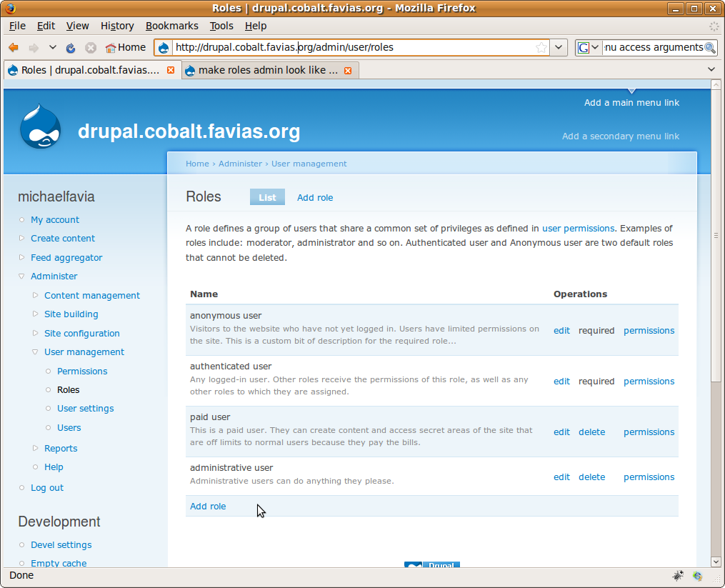Reload the current page
This screenshot has height=588, width=725.
click(x=69, y=47)
